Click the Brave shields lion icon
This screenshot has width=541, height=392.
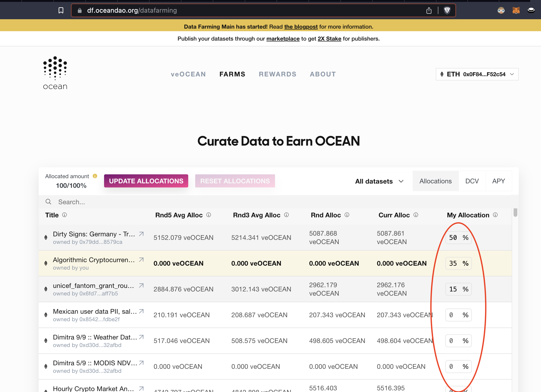(447, 10)
